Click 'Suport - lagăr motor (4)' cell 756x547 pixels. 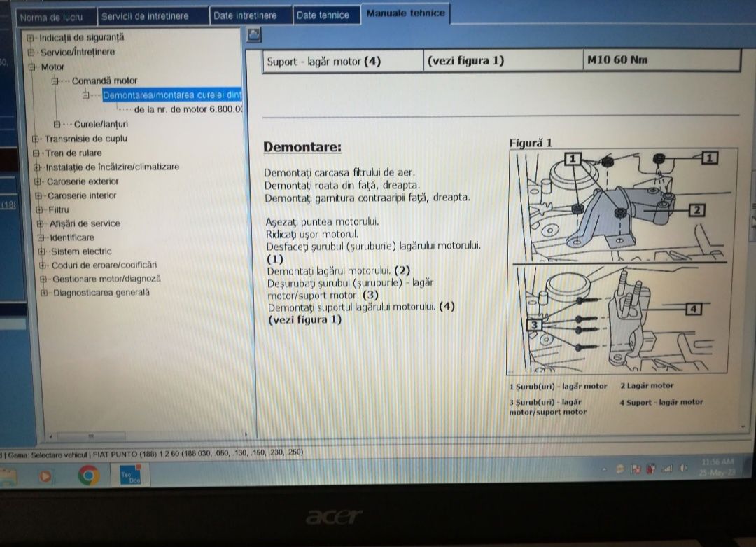coord(343,61)
